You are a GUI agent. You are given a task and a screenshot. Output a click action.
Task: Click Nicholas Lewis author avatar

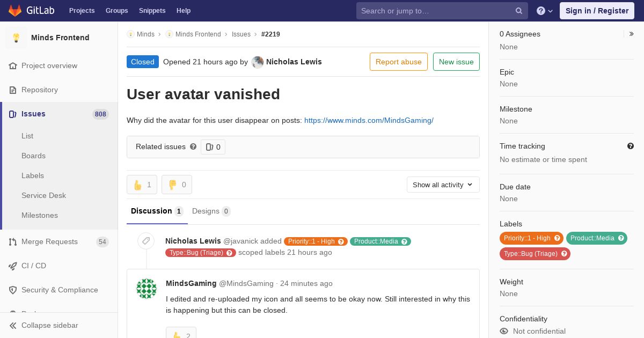click(x=258, y=62)
